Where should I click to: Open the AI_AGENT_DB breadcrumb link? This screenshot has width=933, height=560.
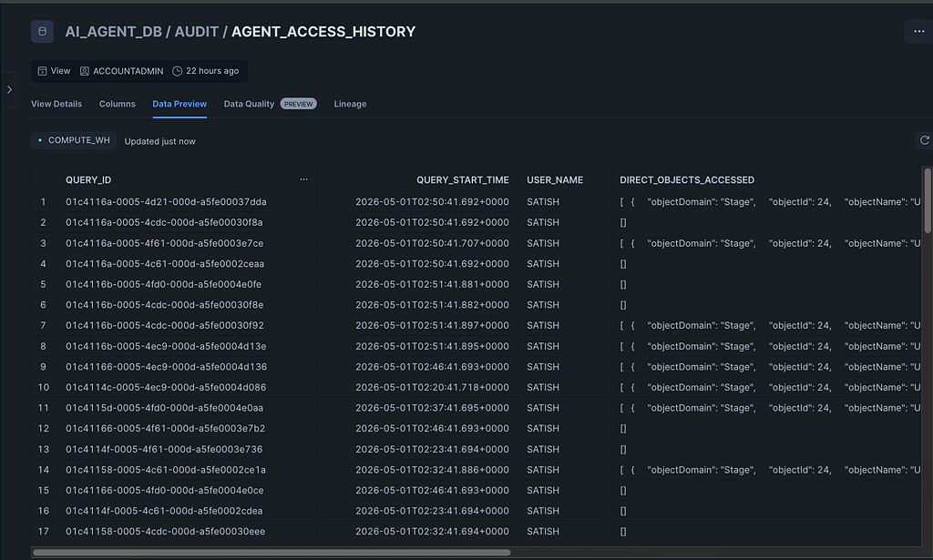pos(113,32)
